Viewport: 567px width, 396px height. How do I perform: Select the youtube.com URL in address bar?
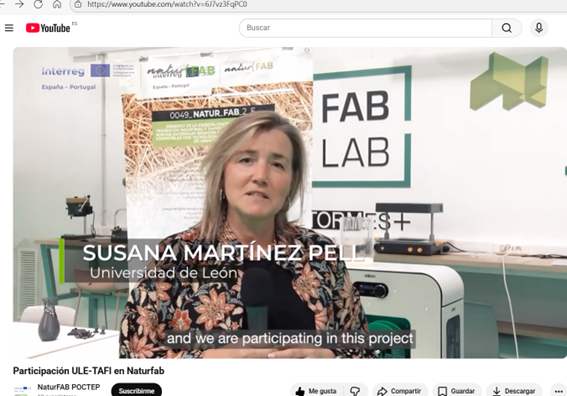[167, 4]
